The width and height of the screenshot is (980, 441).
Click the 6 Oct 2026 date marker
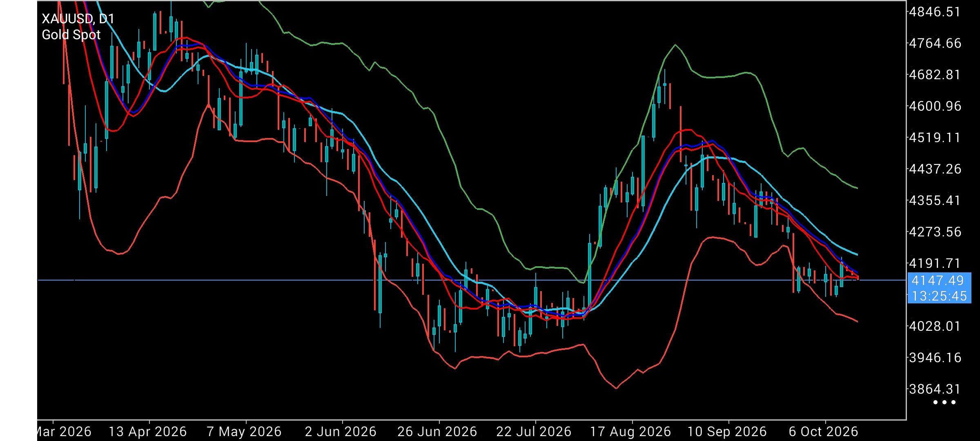coord(824,432)
